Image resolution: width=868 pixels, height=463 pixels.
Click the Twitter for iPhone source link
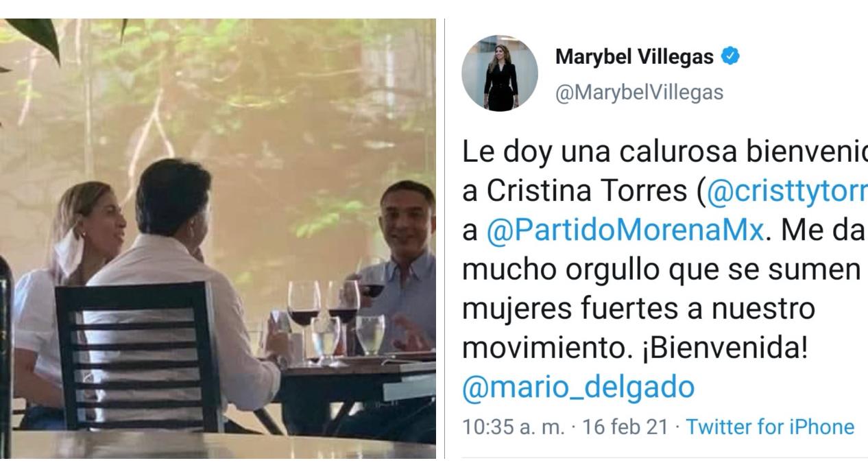[771, 427]
